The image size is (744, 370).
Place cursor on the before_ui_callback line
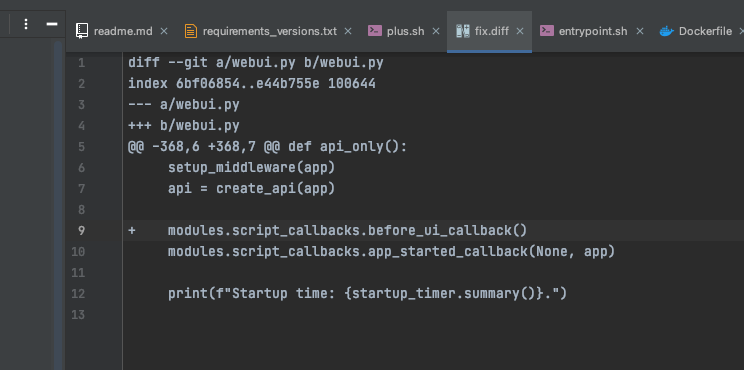pos(347,231)
